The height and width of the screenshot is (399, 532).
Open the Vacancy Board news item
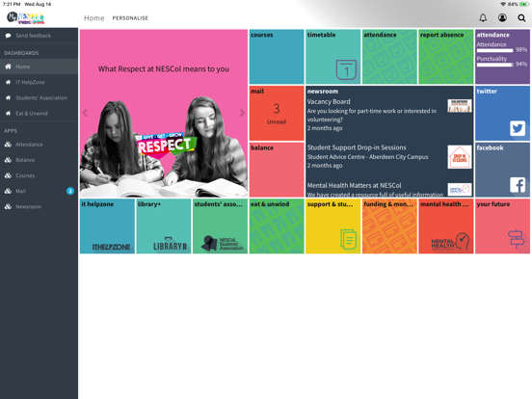click(388, 115)
